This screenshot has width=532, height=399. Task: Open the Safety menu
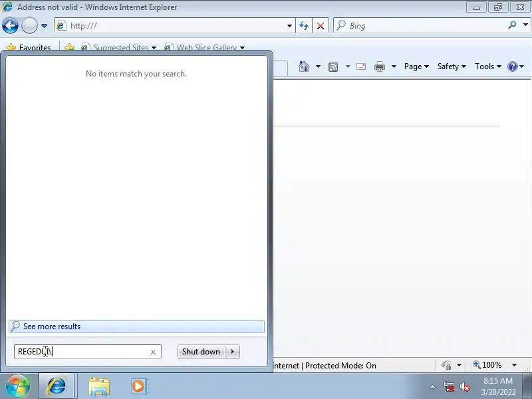452,66
